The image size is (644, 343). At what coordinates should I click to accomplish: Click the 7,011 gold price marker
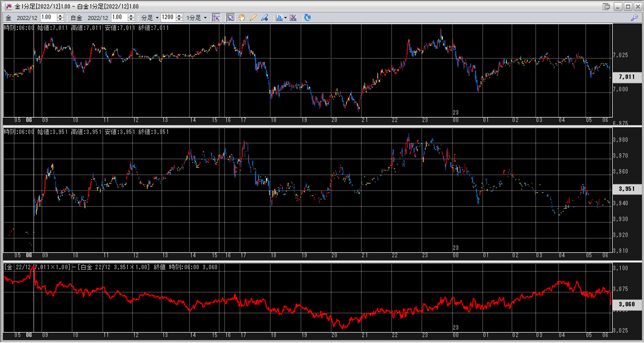(x=627, y=77)
